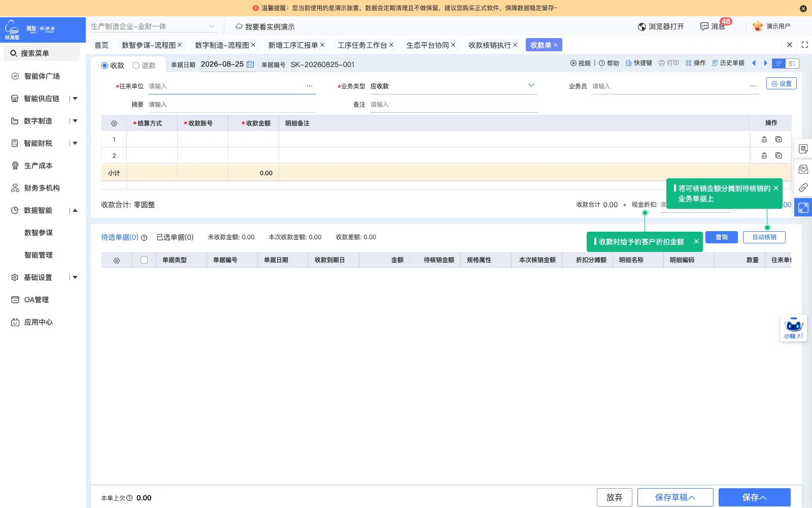Go to previous document with left arrow

click(754, 63)
